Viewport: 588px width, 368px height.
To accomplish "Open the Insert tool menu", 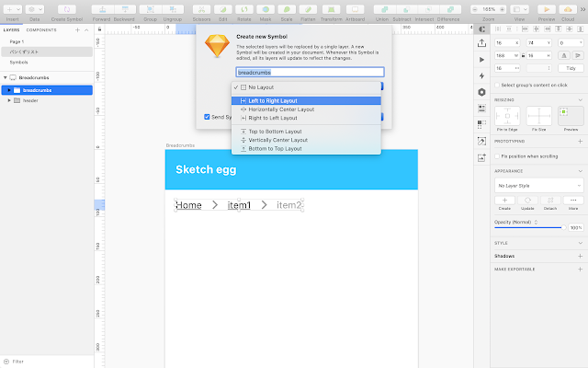I will pyautogui.click(x=12, y=9).
